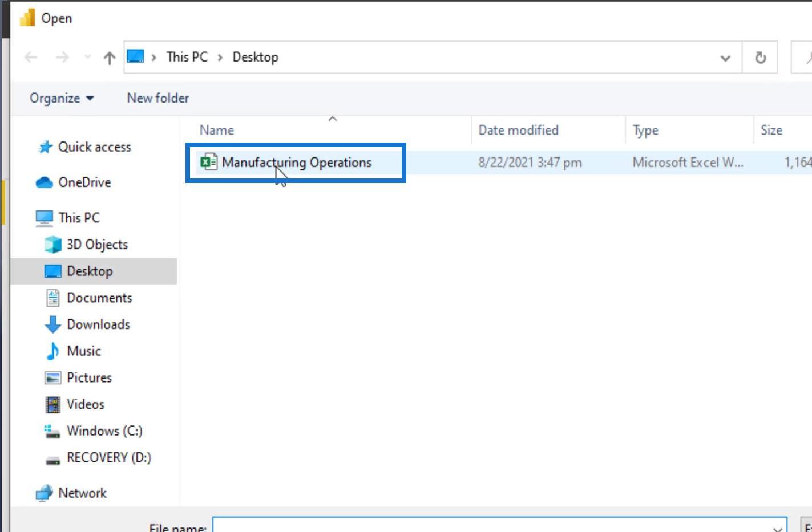Image resolution: width=812 pixels, height=532 pixels.
Task: Click the Excel icon of Manufacturing Operations
Action: tap(209, 162)
